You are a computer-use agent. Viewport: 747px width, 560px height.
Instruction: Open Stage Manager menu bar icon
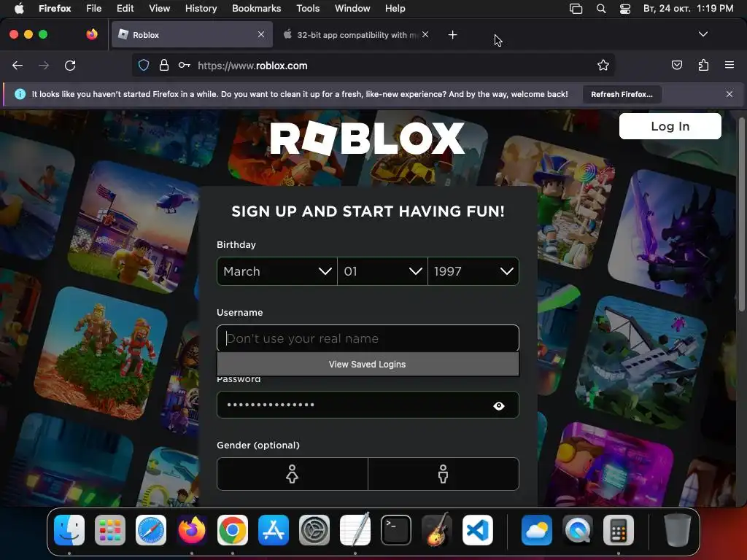tap(576, 8)
